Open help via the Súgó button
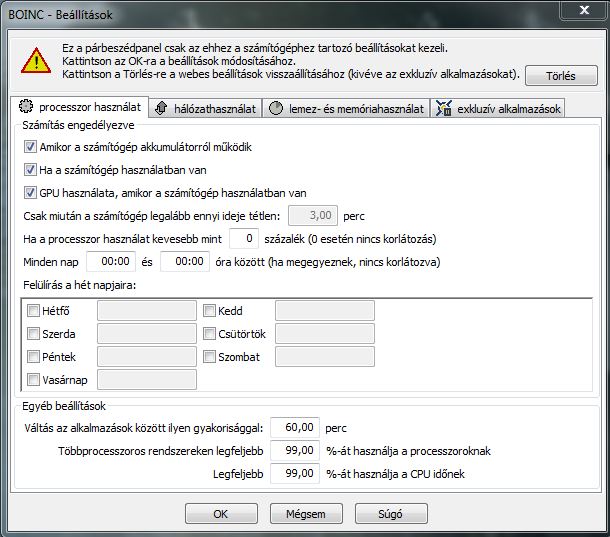610x537 pixels. click(391, 514)
